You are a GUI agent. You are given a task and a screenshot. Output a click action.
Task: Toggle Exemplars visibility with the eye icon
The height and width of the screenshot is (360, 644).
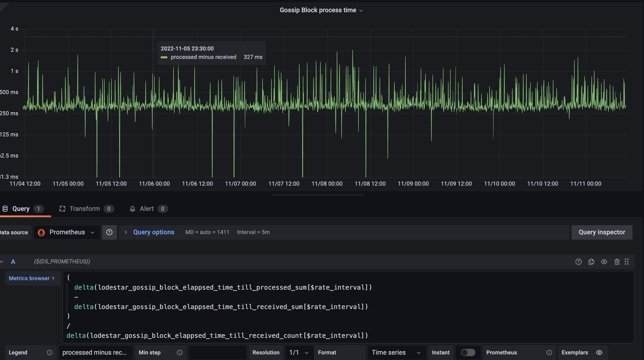pos(599,352)
